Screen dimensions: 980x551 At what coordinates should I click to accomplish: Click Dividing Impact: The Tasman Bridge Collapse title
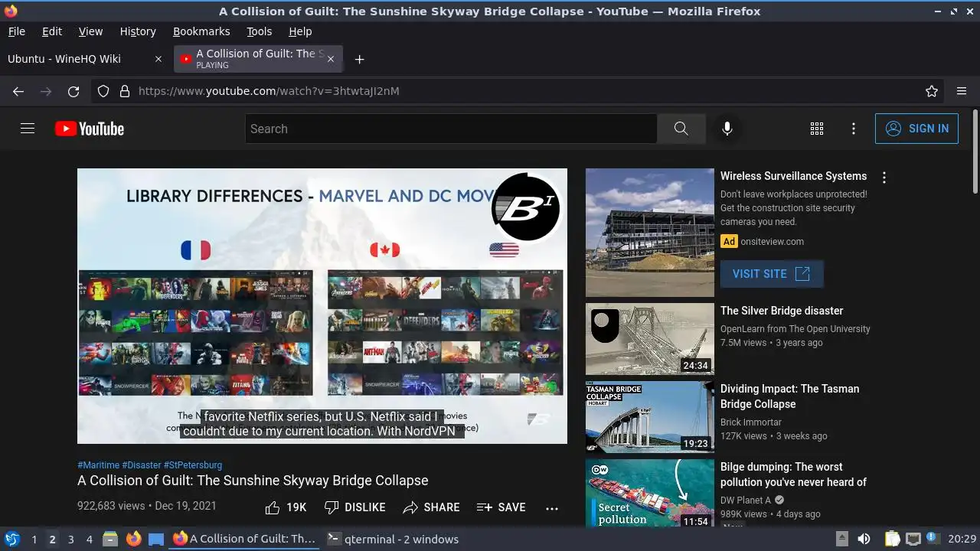789,396
